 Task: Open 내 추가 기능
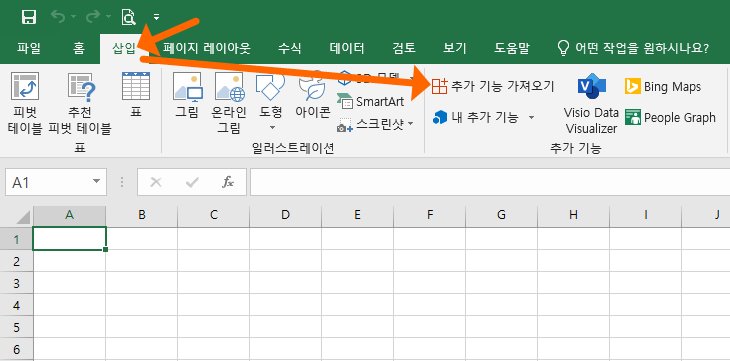pos(476,117)
